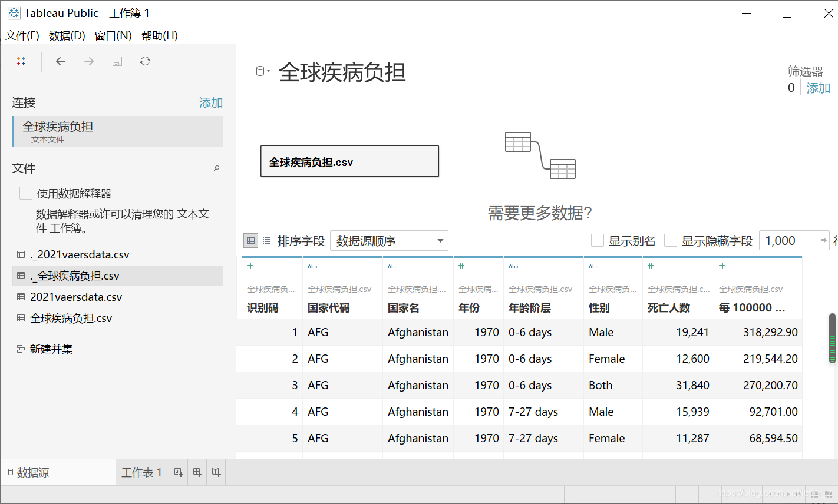The image size is (838, 504).
Task: Click the table icon beside ._2021vaersdata.csv
Action: [21, 255]
